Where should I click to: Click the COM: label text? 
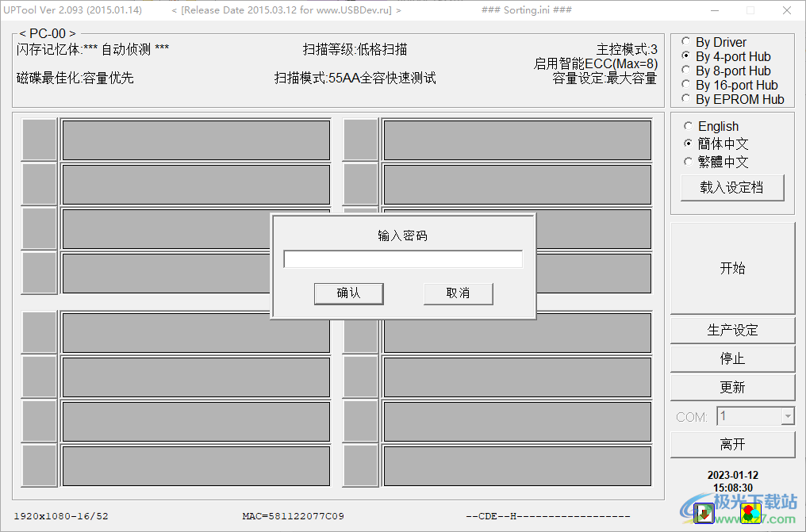pyautogui.click(x=692, y=417)
